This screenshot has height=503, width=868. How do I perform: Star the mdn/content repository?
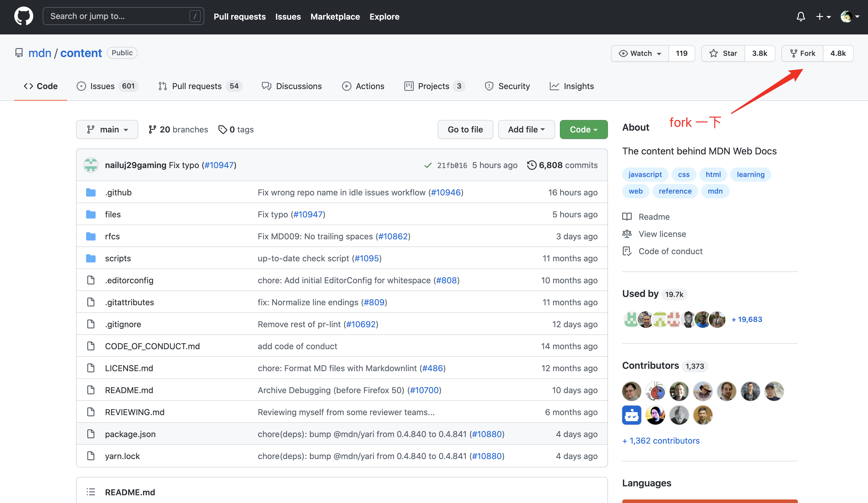click(723, 53)
